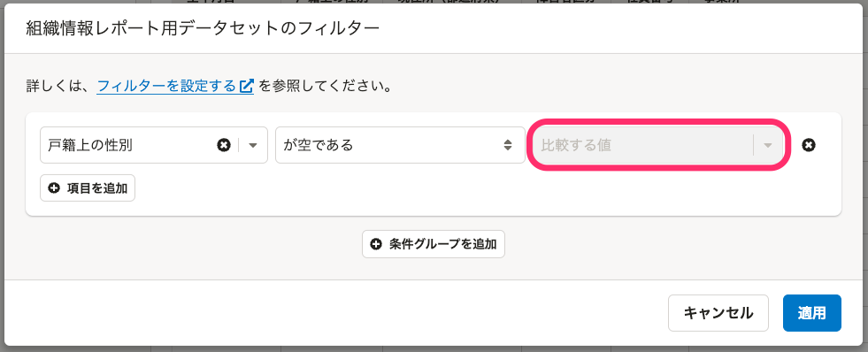
Task: Open the フィルターを設定する help link
Action: pyautogui.click(x=166, y=87)
